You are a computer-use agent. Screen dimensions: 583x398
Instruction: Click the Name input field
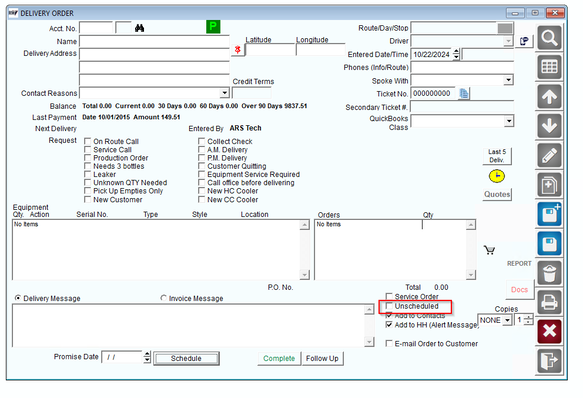pyautogui.click(x=154, y=42)
